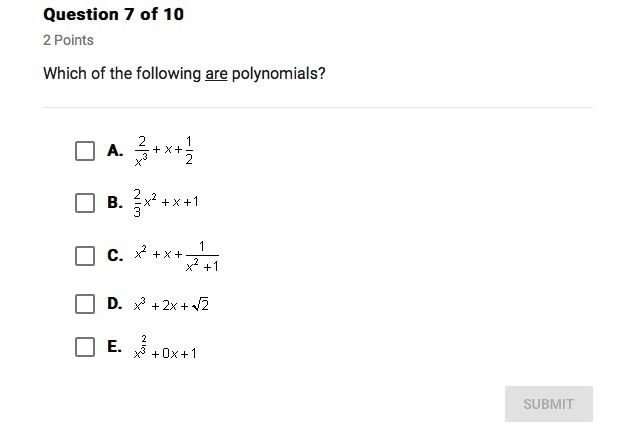Click the bold letter D label
Viewport: 636px width, 447px height.
pyautogui.click(x=115, y=303)
